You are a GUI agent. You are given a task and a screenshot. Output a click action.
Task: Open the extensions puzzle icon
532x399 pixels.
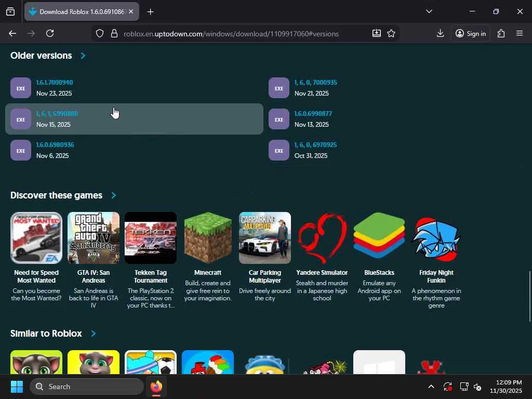pyautogui.click(x=501, y=33)
